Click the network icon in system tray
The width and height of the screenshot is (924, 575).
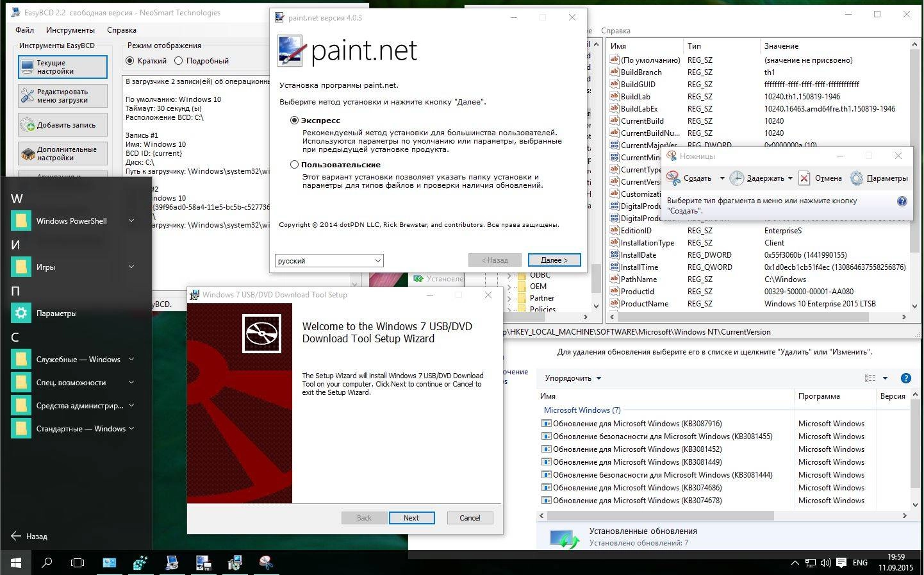[810, 563]
